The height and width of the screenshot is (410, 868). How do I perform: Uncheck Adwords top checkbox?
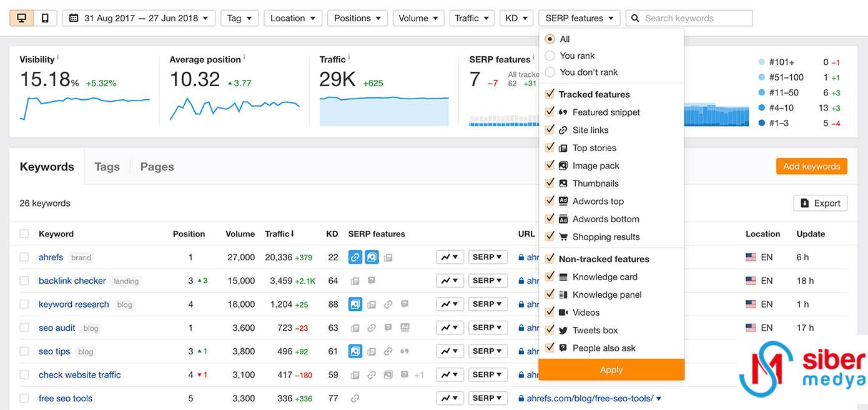pyautogui.click(x=550, y=201)
